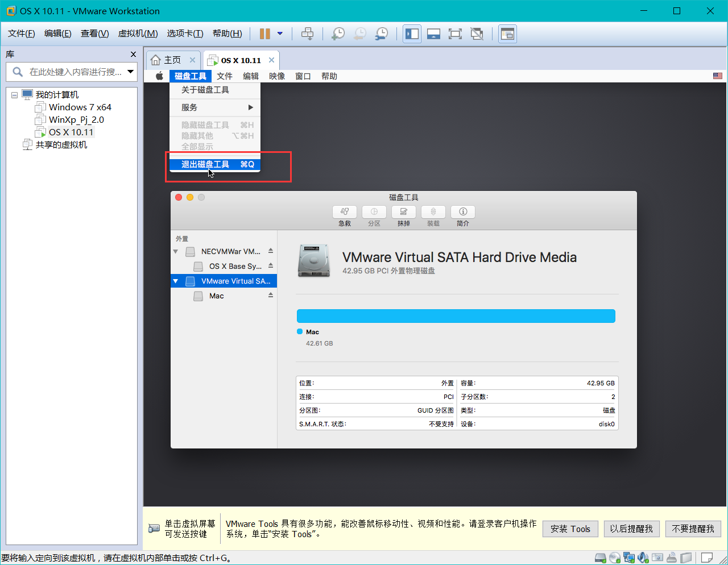
Task: Open the macOS 文件 menu
Action: tap(225, 76)
